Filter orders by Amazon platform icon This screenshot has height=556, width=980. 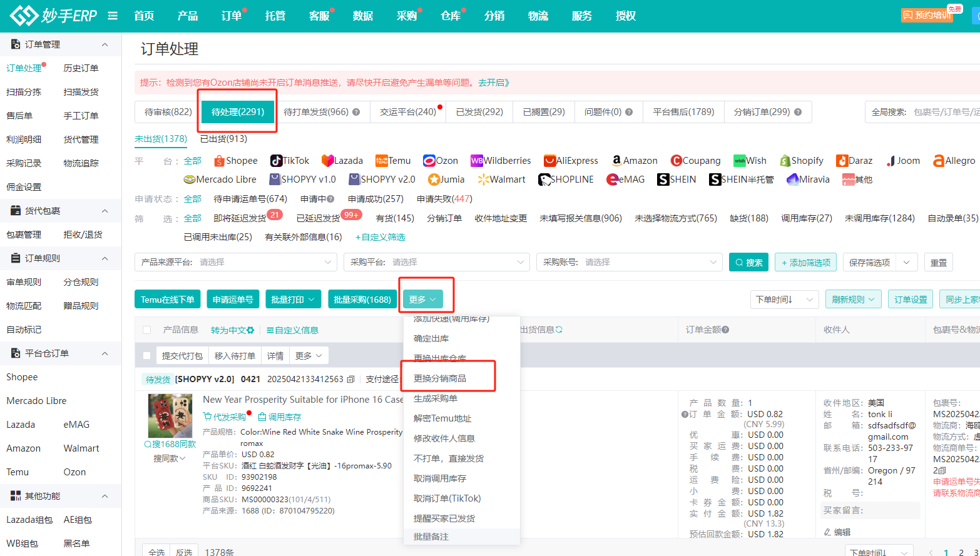point(616,161)
